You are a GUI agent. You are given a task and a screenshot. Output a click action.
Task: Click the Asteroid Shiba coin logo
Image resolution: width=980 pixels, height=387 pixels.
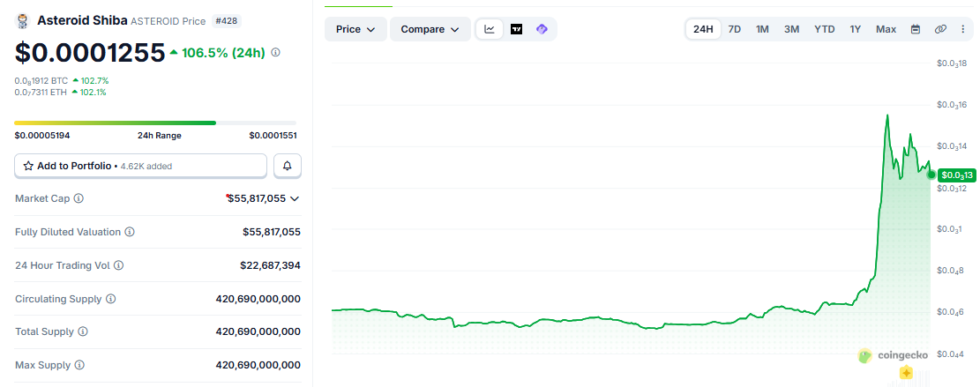coord(23,21)
